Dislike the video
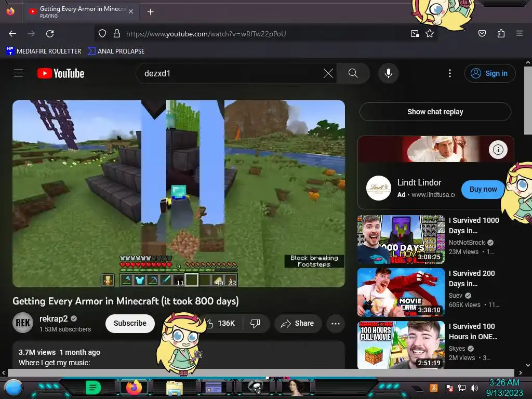Image resolution: width=532 pixels, height=399 pixels. click(255, 323)
